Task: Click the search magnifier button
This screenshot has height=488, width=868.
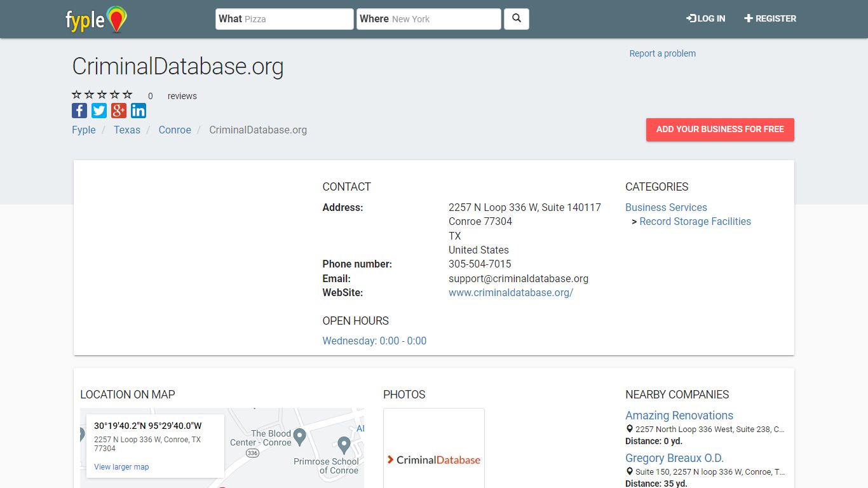Action: pyautogui.click(x=517, y=19)
